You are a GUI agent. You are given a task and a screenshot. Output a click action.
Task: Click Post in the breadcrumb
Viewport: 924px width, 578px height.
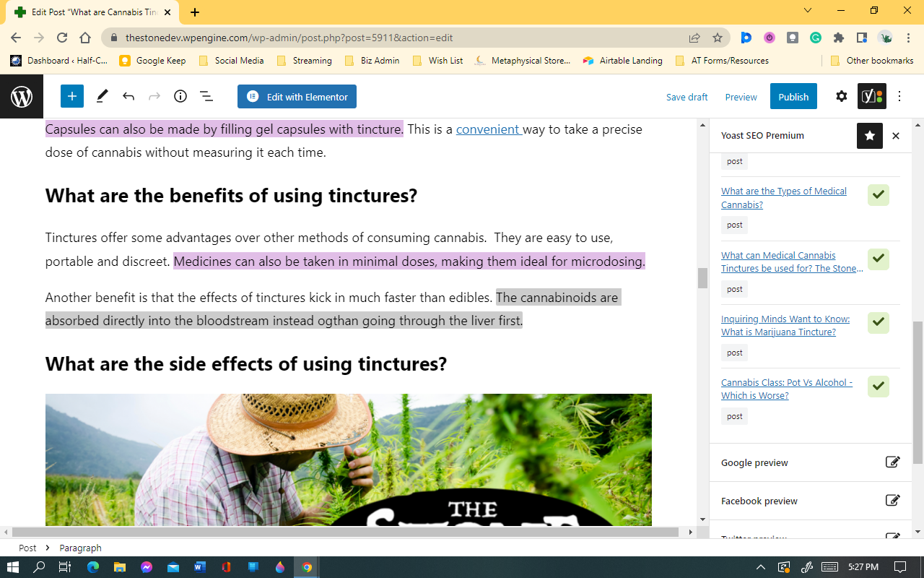tap(27, 548)
